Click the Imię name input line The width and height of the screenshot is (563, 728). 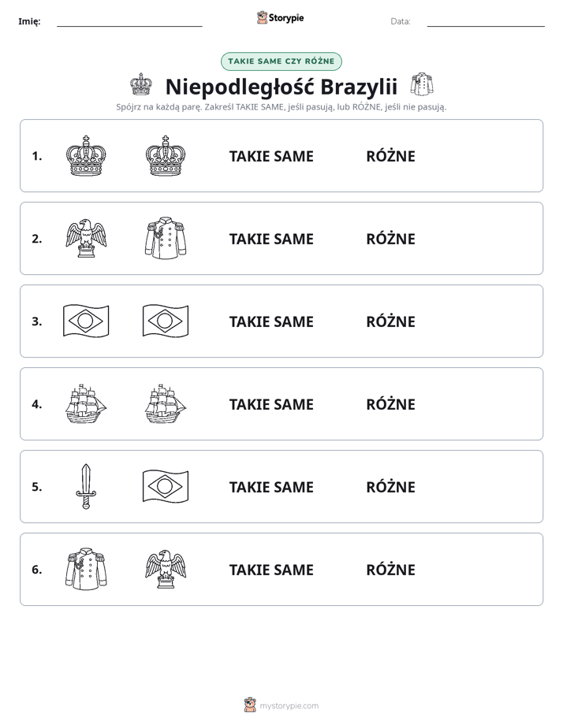(129, 22)
